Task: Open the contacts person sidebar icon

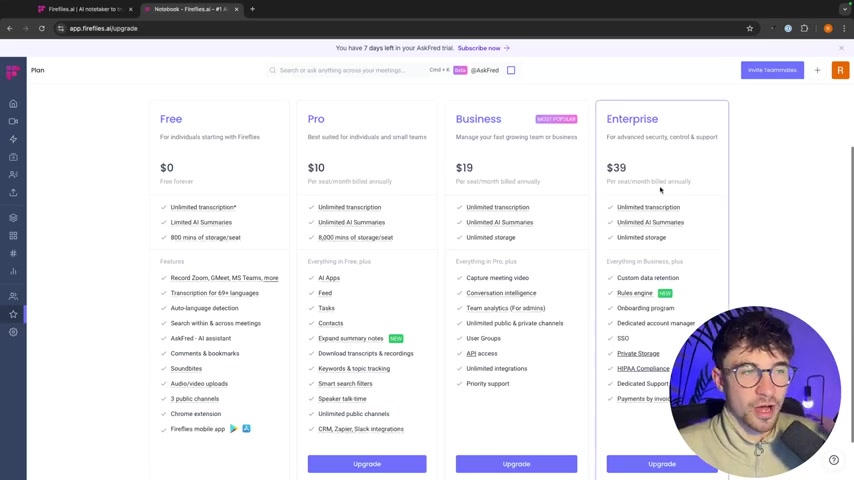Action: (13, 175)
